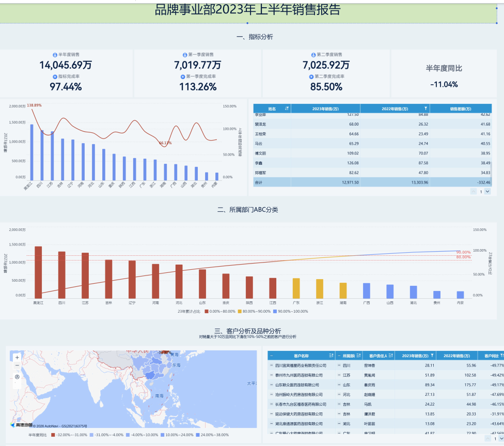504x446 pixels.
Task: Toggle 90.00%~100.00% blue legend entry
Action: pyautogui.click(x=291, y=311)
